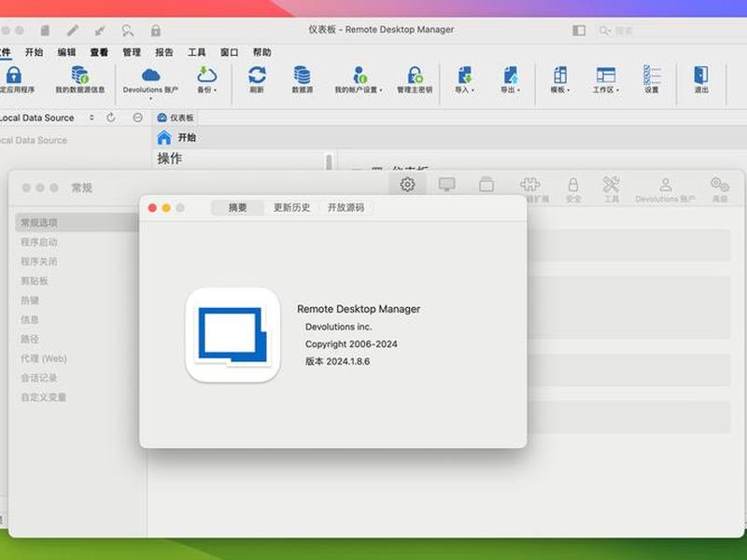Click Copyright 2006-2024 text
Viewport: 747px width, 560px height.
point(351,344)
